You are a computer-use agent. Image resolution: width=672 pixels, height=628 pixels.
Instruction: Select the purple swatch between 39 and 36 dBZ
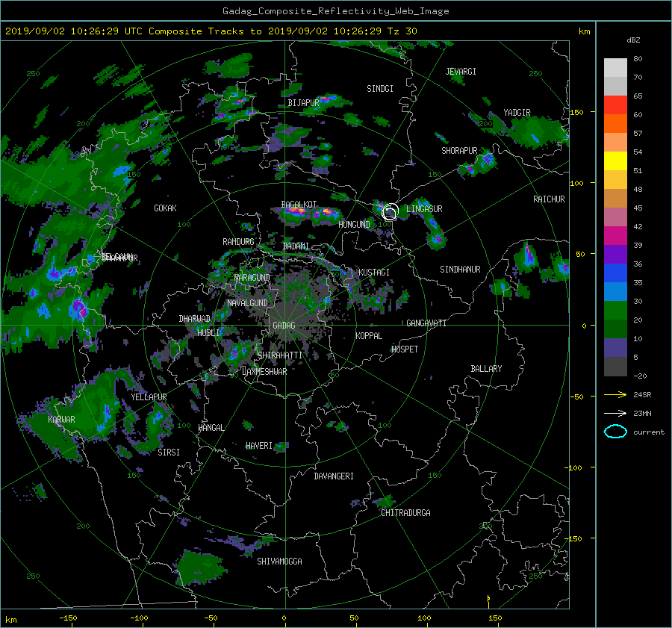coord(615,255)
